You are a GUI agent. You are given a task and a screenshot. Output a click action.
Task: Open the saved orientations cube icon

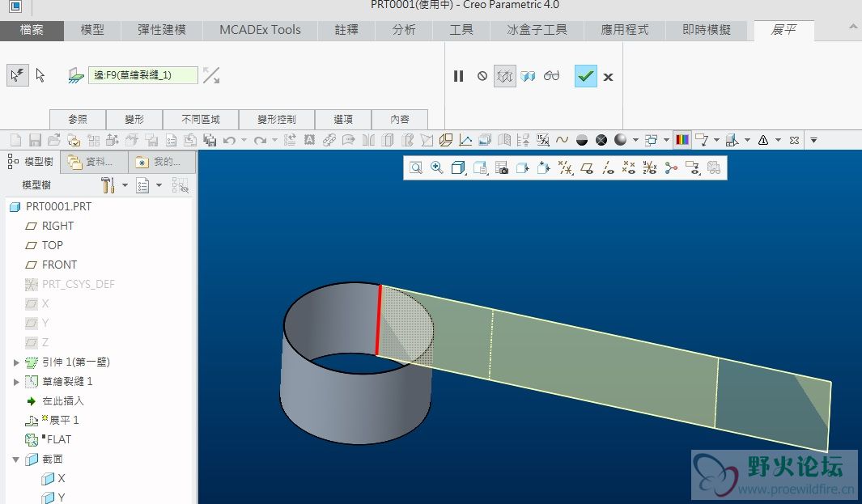point(458,167)
